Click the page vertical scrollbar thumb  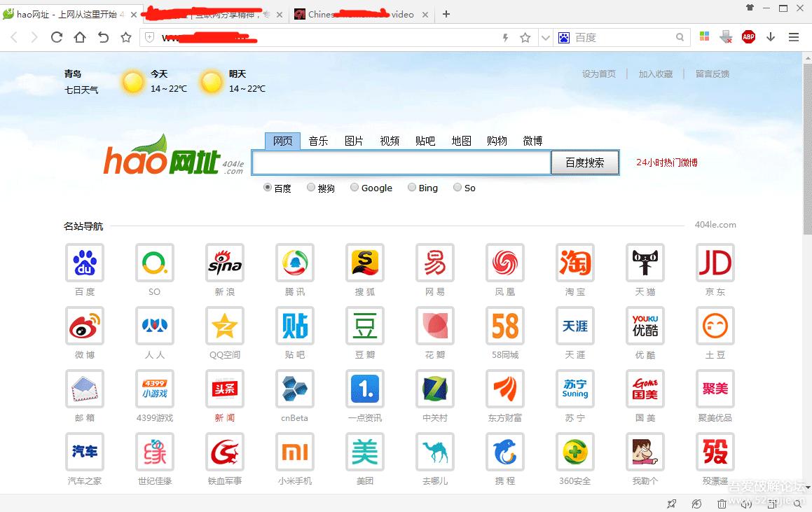[807, 150]
